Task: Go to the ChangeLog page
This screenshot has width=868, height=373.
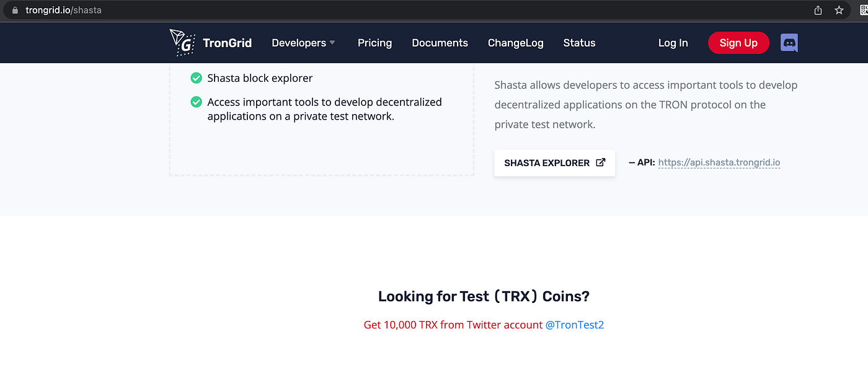Action: click(x=515, y=43)
